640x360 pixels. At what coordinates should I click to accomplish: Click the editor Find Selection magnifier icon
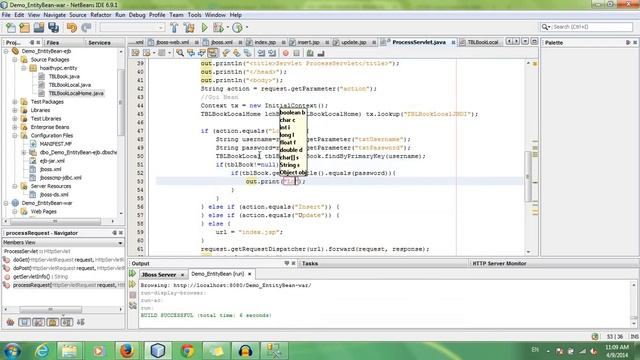[180, 53]
